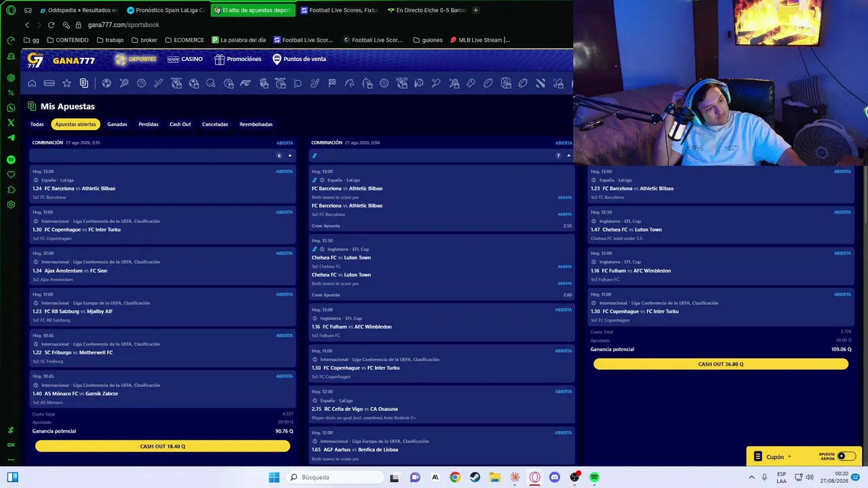Switch to the Todas bets tab
The height and width of the screenshot is (488, 868).
(x=37, y=124)
